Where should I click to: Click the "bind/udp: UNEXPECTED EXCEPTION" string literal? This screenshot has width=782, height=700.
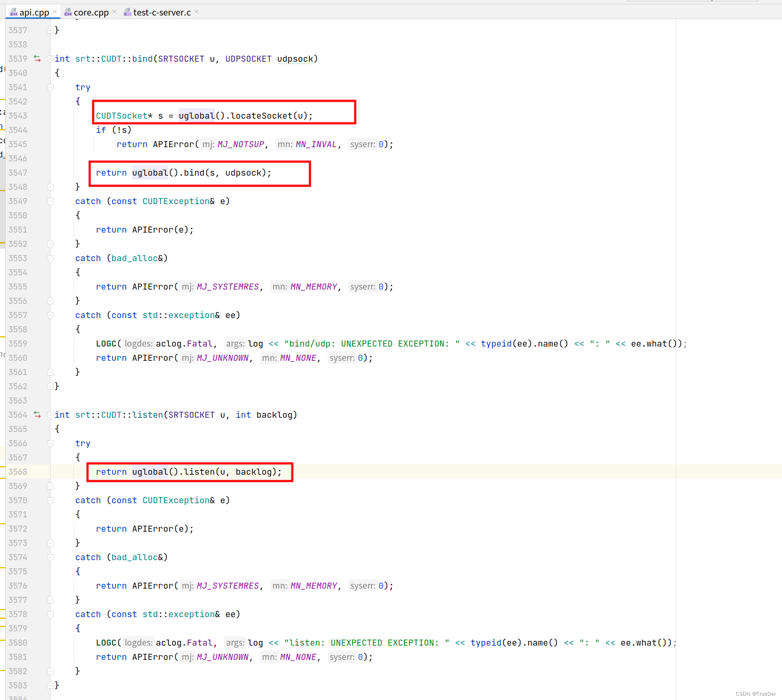pos(372,344)
